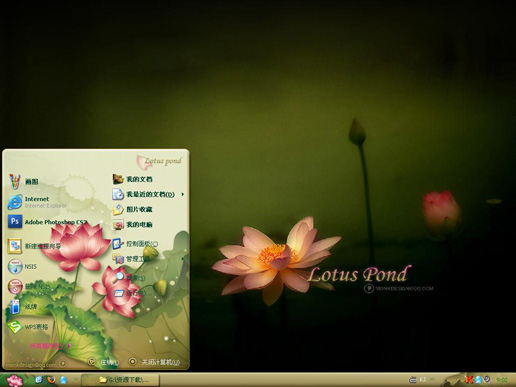This screenshot has width=516, height=387.
Task: Open 画图 (Paint) from Start menu
Action: tap(23, 181)
